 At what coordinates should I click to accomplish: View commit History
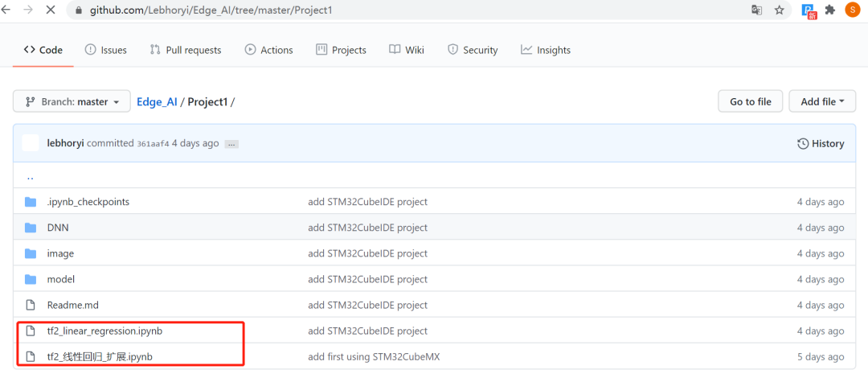pos(821,143)
